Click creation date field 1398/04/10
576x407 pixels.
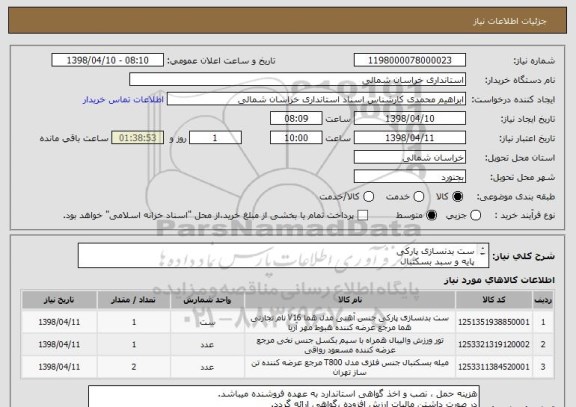pyautogui.click(x=410, y=119)
